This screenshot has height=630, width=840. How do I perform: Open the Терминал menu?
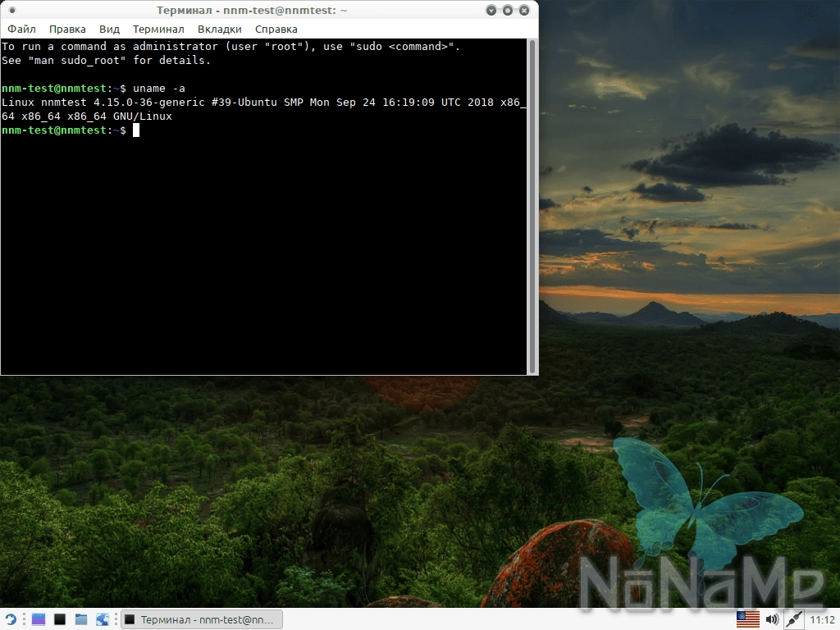[158, 29]
